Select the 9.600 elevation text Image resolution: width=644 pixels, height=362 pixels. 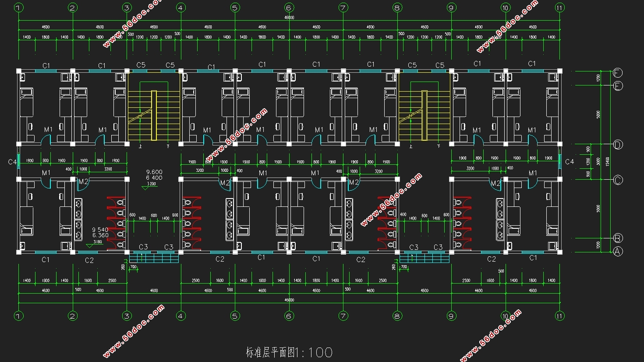(x=154, y=172)
